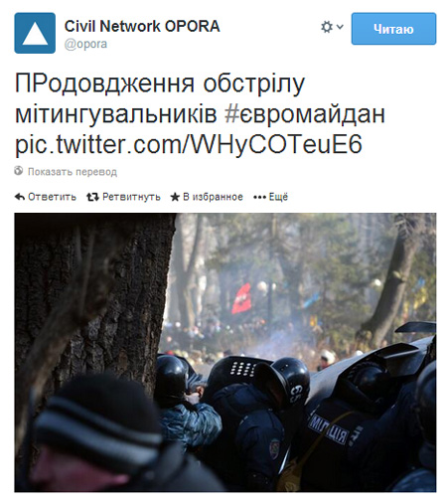The image size is (447, 504).
Task: Click the globe translation icon
Action: (19, 171)
